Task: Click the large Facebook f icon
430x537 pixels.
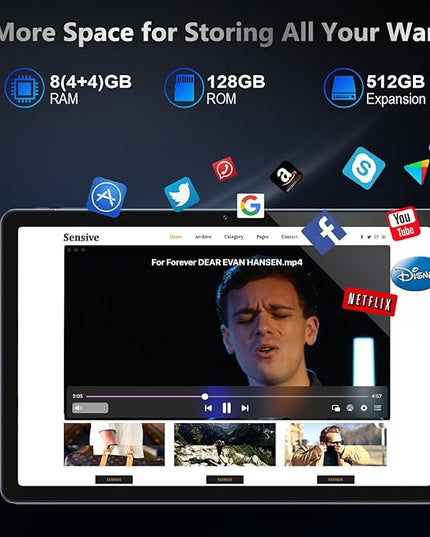Action: (x=324, y=233)
